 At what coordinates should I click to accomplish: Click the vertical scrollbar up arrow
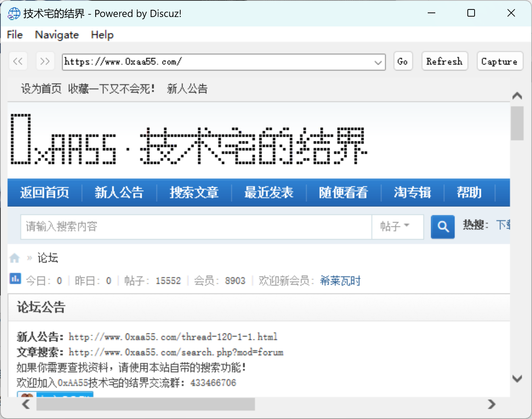point(517,96)
